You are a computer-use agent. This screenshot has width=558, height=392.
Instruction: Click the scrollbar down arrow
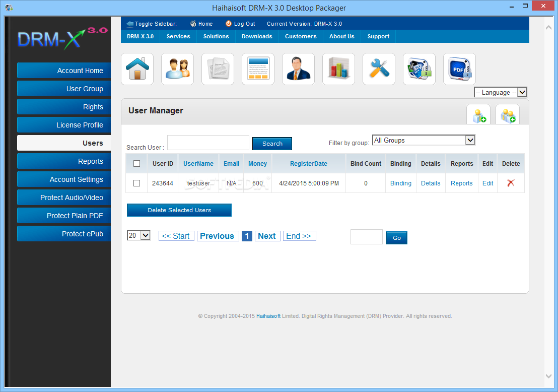click(549, 376)
